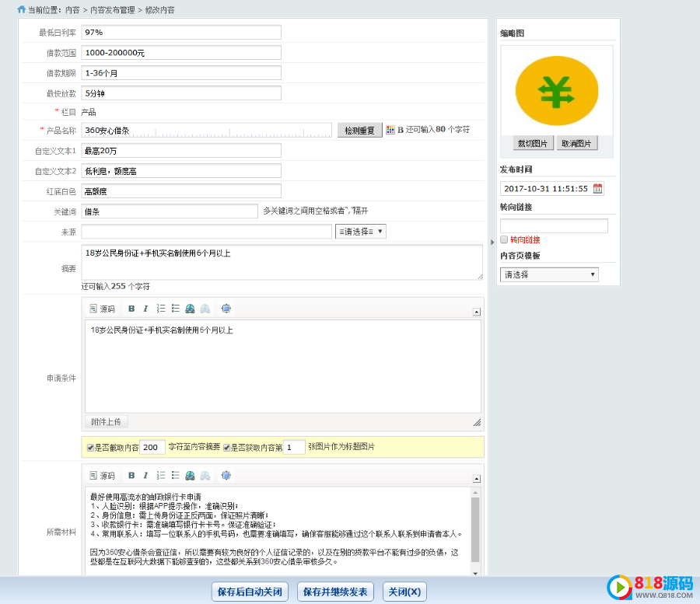This screenshot has width=700, height=604.
Task: Focus the 转向链接 URL field
Action: (554, 225)
